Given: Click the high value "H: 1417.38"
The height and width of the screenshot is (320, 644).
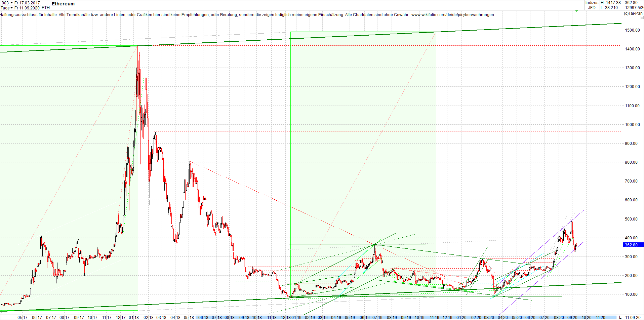Looking at the screenshot, I should (610, 3).
